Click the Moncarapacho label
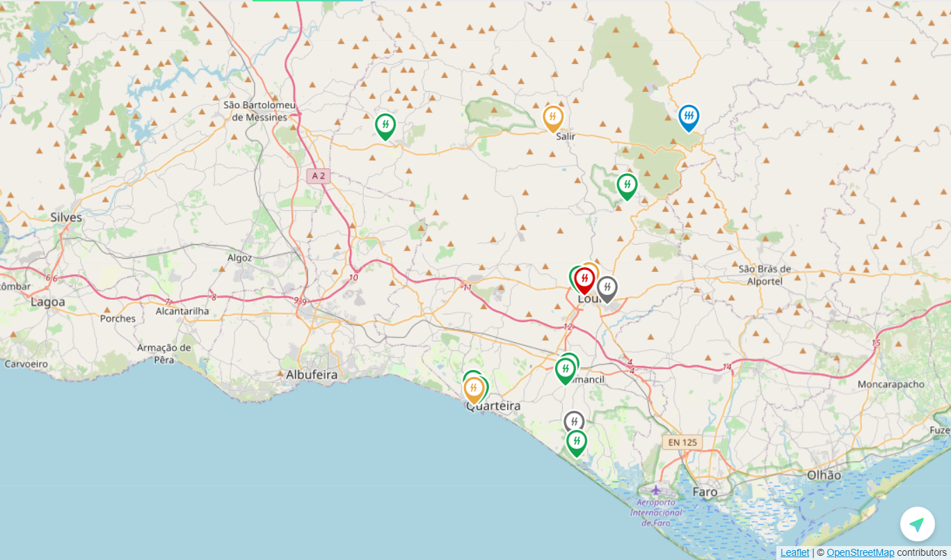The width and height of the screenshot is (951, 560). (x=891, y=384)
